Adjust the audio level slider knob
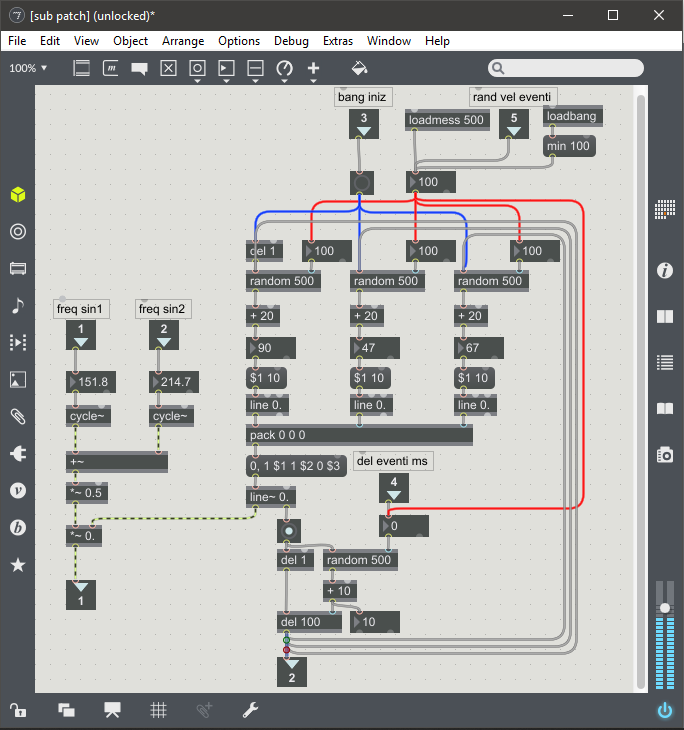The image size is (684, 730). (665, 608)
